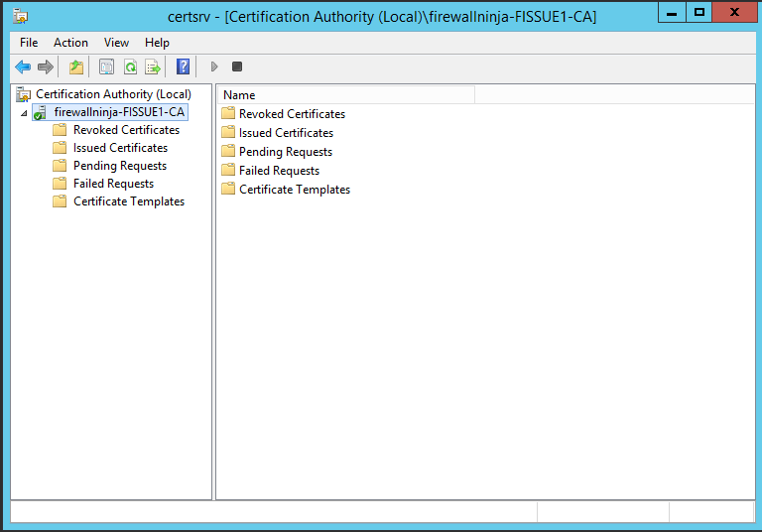
Task: Select Certificate Templates text in right pane
Action: point(295,190)
